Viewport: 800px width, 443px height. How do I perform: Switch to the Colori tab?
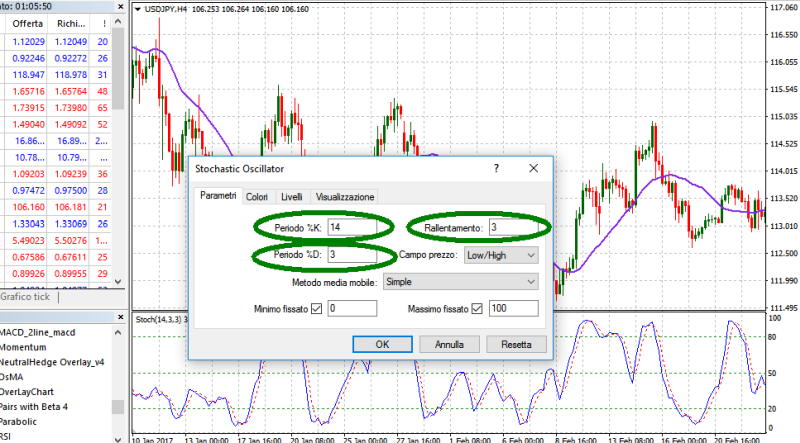(256, 197)
